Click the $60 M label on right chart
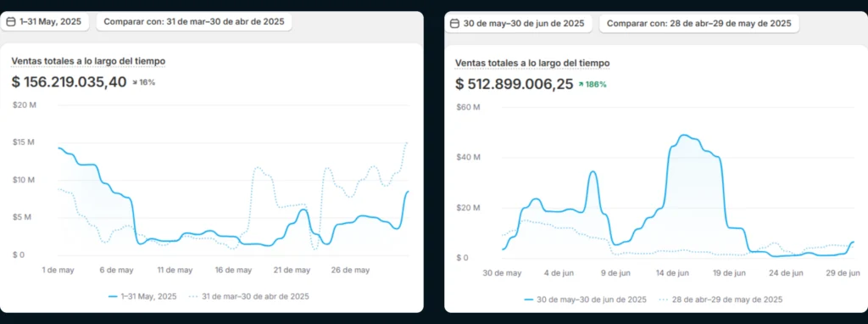 [x=468, y=107]
